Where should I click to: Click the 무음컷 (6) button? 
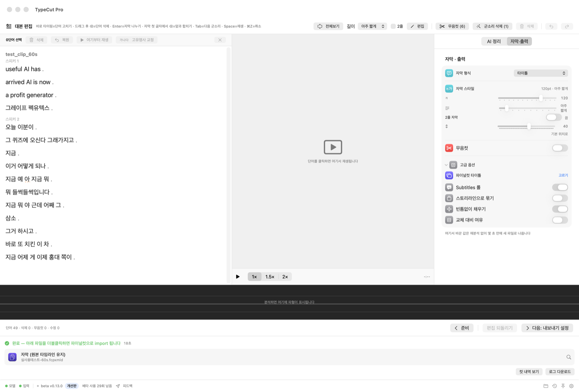(452, 26)
